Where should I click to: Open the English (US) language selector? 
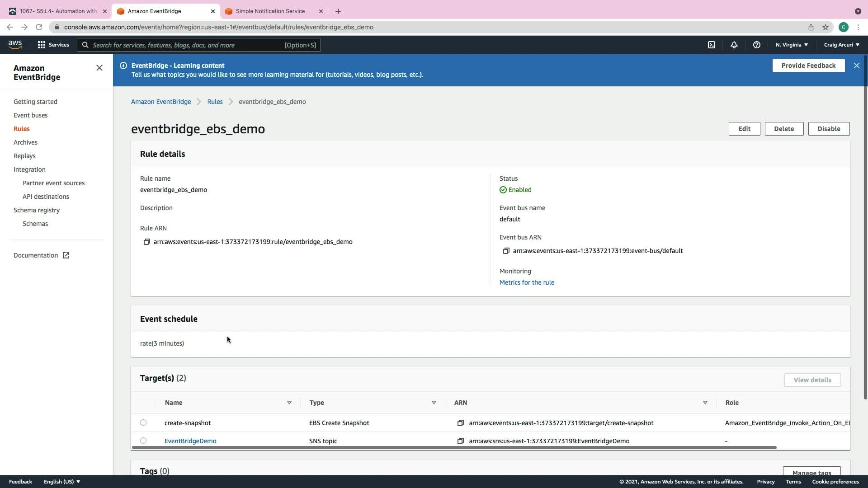pyautogui.click(x=62, y=482)
